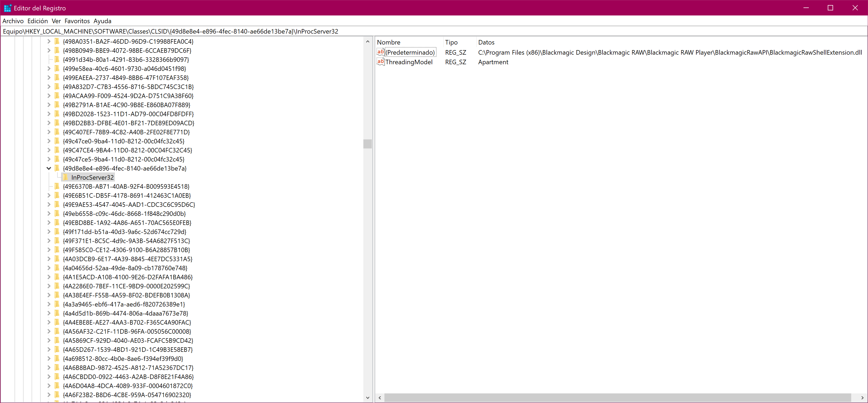Open the Favoritos menu
The width and height of the screenshot is (868, 403).
(x=77, y=21)
